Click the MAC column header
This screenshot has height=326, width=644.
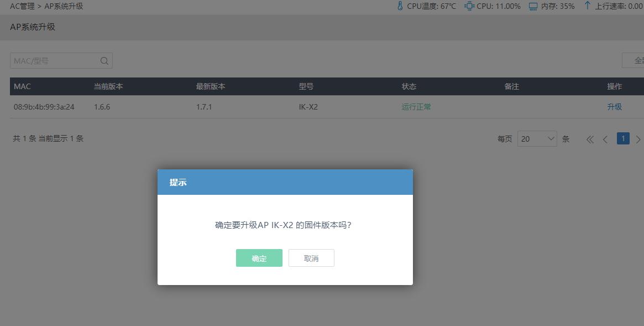[x=21, y=86]
